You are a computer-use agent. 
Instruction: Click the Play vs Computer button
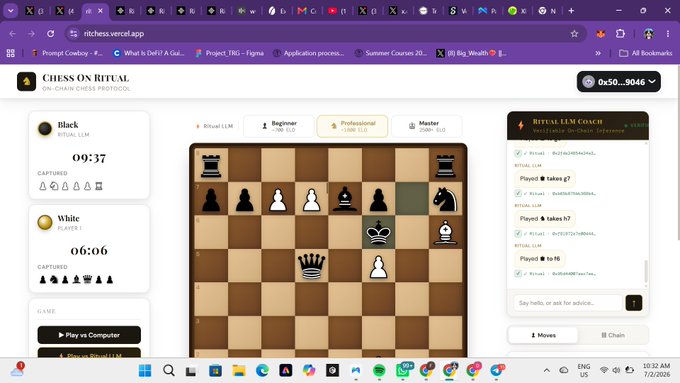[x=89, y=335]
